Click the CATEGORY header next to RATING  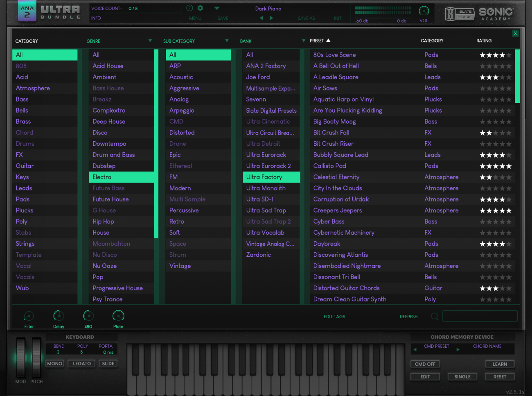point(432,41)
